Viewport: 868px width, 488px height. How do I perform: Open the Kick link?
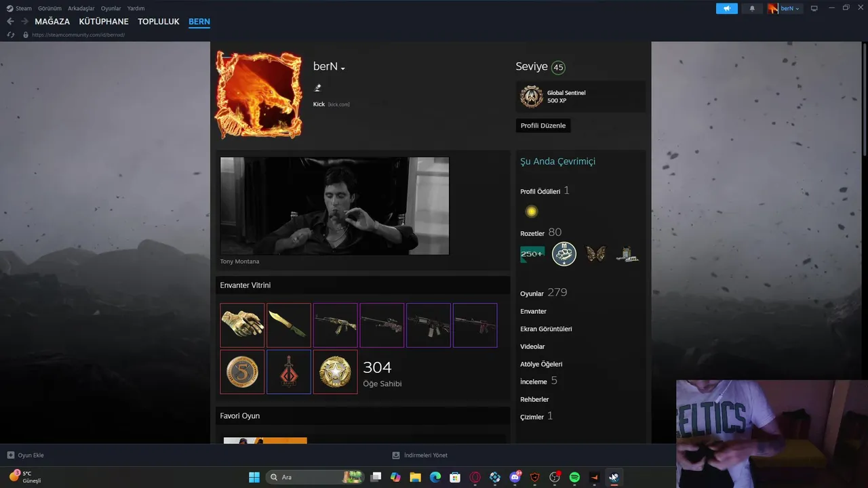click(319, 104)
